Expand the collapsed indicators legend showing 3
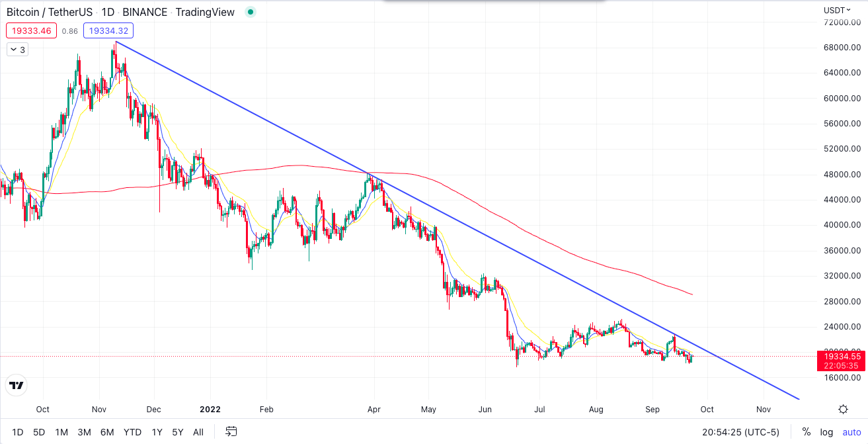Screen dimensions: 868x444 pyautogui.click(x=17, y=50)
